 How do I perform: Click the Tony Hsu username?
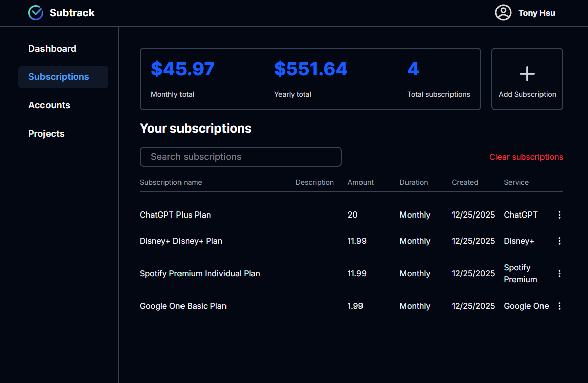(x=536, y=13)
